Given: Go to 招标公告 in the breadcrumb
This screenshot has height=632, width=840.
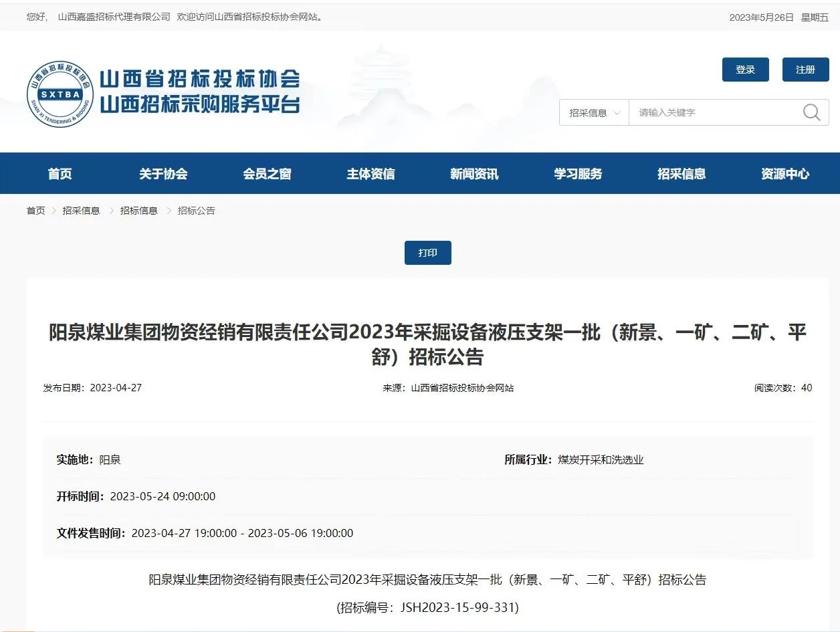Looking at the screenshot, I should (196, 211).
